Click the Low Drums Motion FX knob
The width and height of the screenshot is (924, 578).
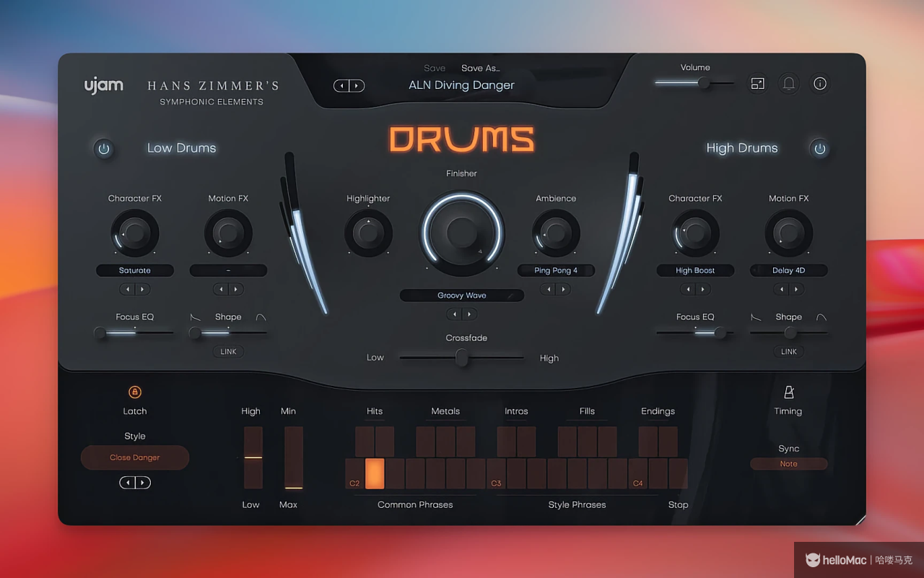[228, 233]
